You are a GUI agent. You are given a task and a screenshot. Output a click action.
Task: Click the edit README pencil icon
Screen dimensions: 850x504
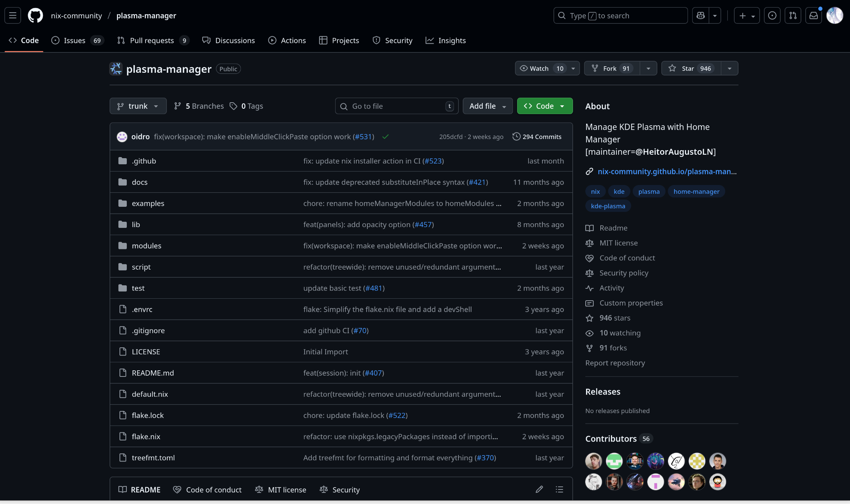coord(539,489)
